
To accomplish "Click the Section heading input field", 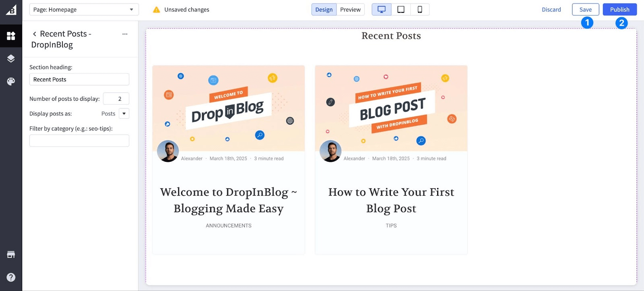I will pyautogui.click(x=79, y=79).
